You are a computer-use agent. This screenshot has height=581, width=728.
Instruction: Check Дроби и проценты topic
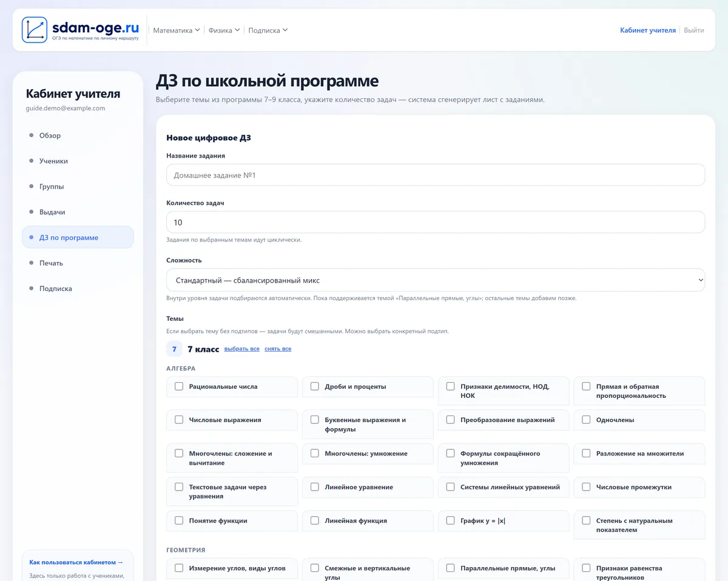(315, 386)
